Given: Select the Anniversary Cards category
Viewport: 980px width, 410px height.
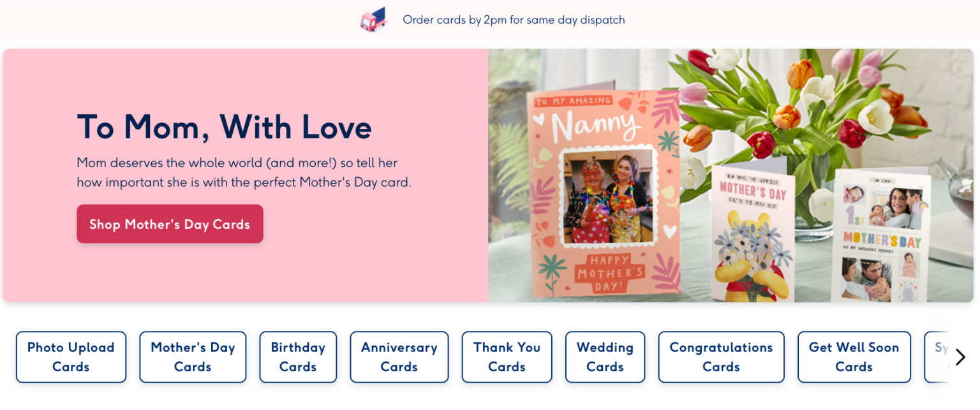Looking at the screenshot, I should click(399, 357).
